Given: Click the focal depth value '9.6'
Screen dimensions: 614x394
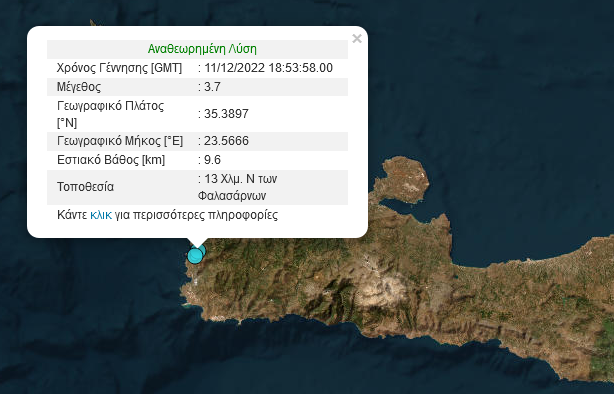Looking at the screenshot, I should click(212, 160).
